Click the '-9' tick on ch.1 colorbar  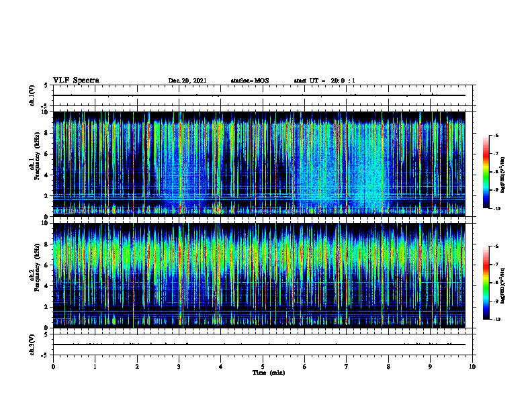pos(496,190)
